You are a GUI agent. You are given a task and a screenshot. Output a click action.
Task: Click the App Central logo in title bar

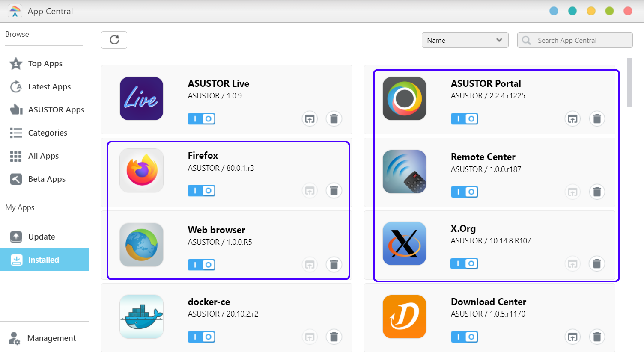[x=15, y=11]
